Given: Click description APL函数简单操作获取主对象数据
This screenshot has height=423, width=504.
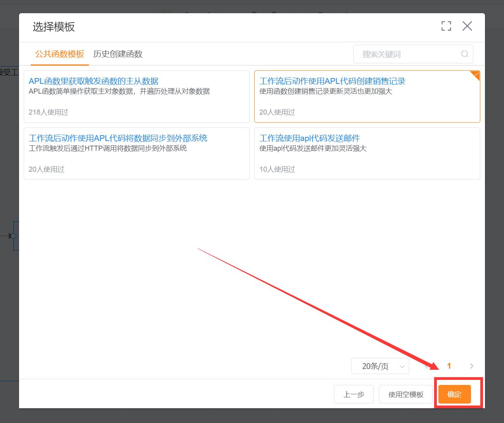Looking at the screenshot, I should (x=119, y=91).
